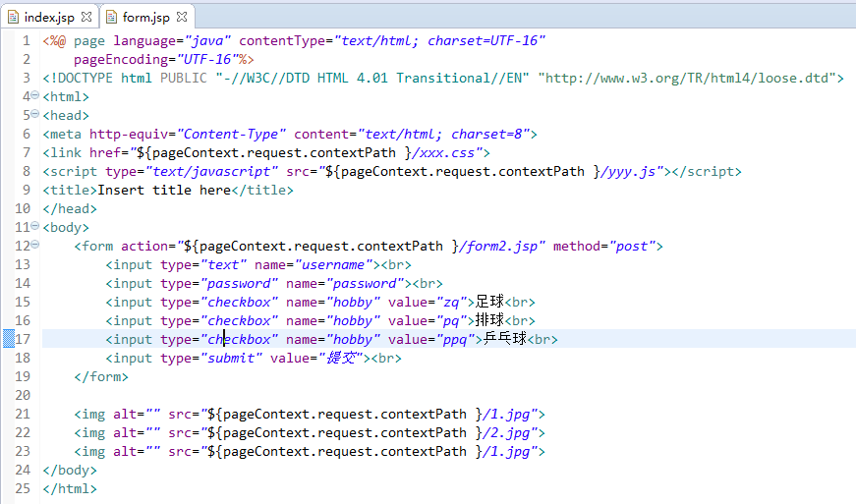The height and width of the screenshot is (504, 856).
Task: Switch to the index.jsp editor tab
Action: 49,18
